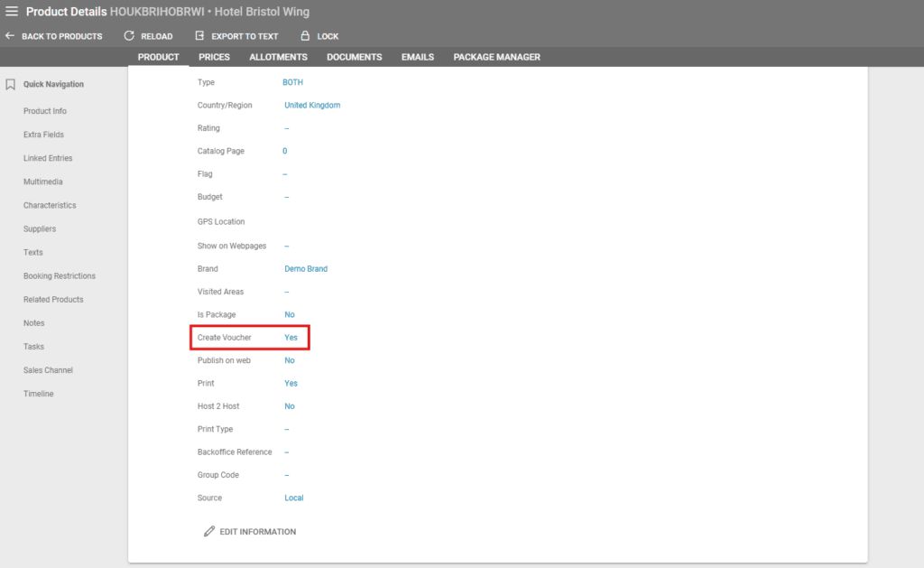This screenshot has width=924, height=568.
Task: Switch to the Prices tab
Action: point(214,57)
